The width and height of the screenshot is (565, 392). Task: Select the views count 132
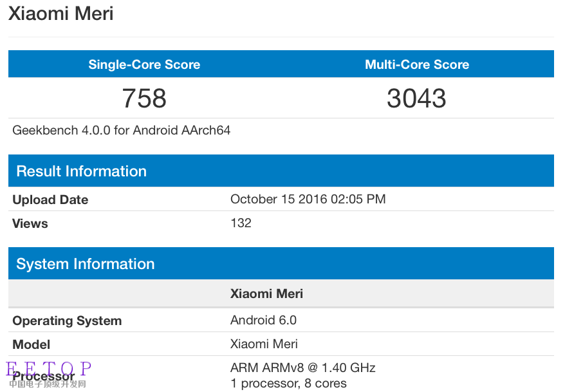click(241, 223)
